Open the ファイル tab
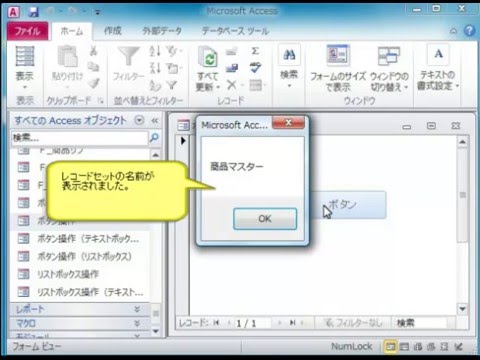480x360 pixels. point(27,31)
